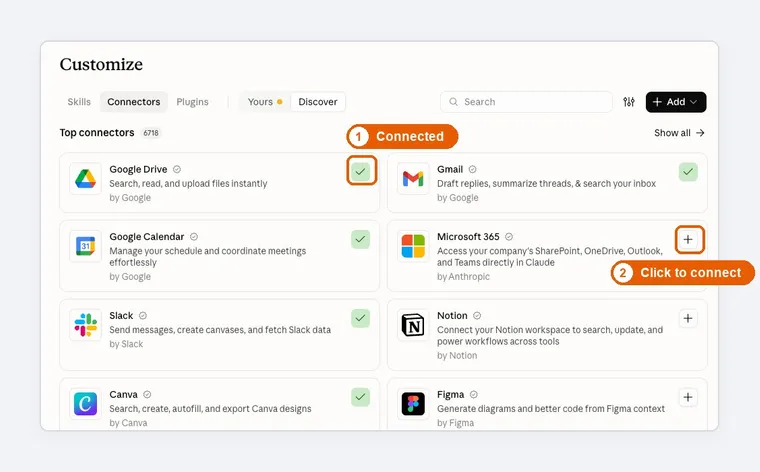Screen dimensions: 760x472
Task: Click the Google Calendar title text
Action: point(147,236)
